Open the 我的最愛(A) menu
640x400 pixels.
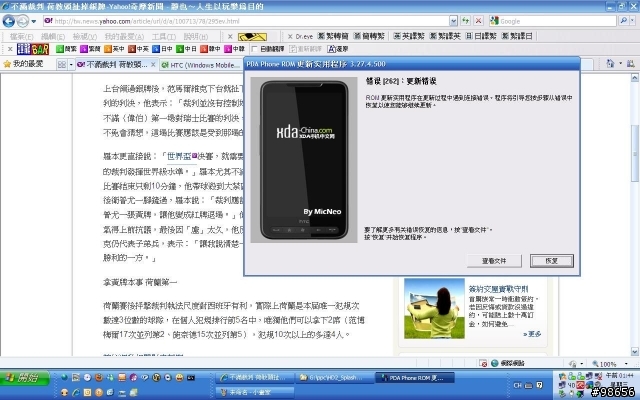(124, 37)
